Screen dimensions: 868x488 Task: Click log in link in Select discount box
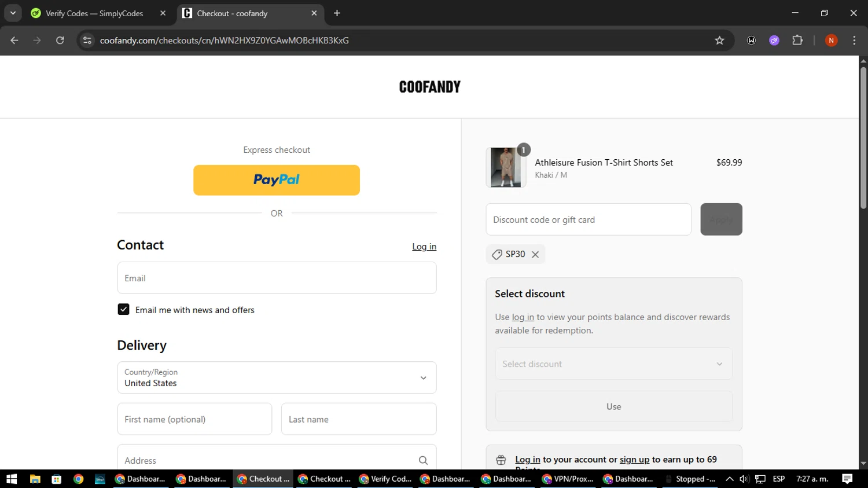[523, 317]
